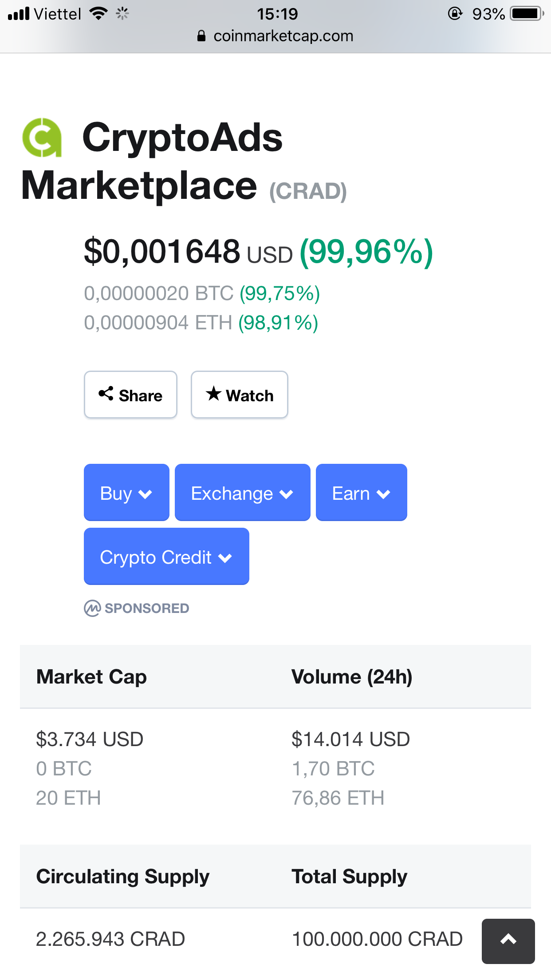Tap the battery indicator icon
551x980 pixels.
tap(526, 14)
